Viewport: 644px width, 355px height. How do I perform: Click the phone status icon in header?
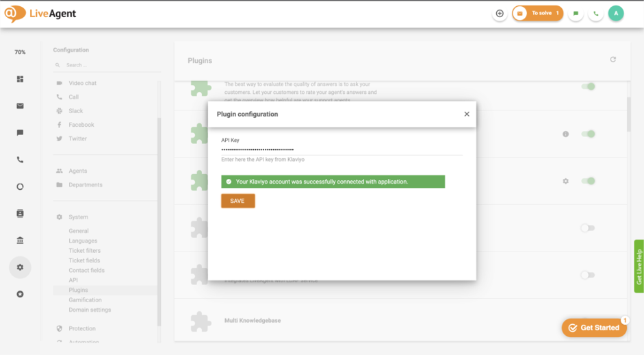(x=596, y=14)
